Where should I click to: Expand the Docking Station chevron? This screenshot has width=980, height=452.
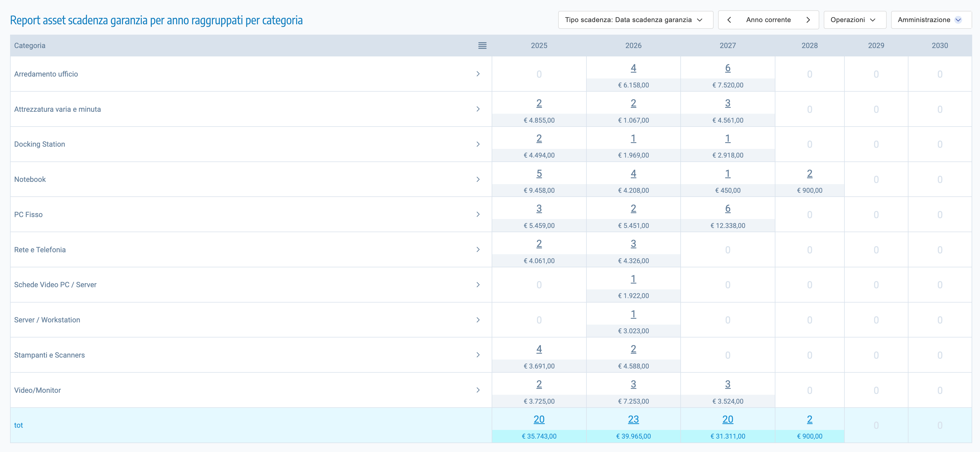point(478,144)
